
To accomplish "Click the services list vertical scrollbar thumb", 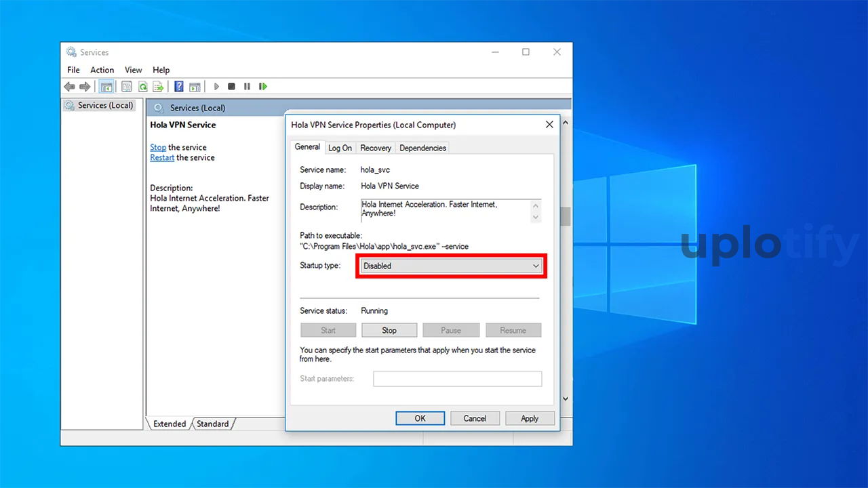I will pos(566,216).
